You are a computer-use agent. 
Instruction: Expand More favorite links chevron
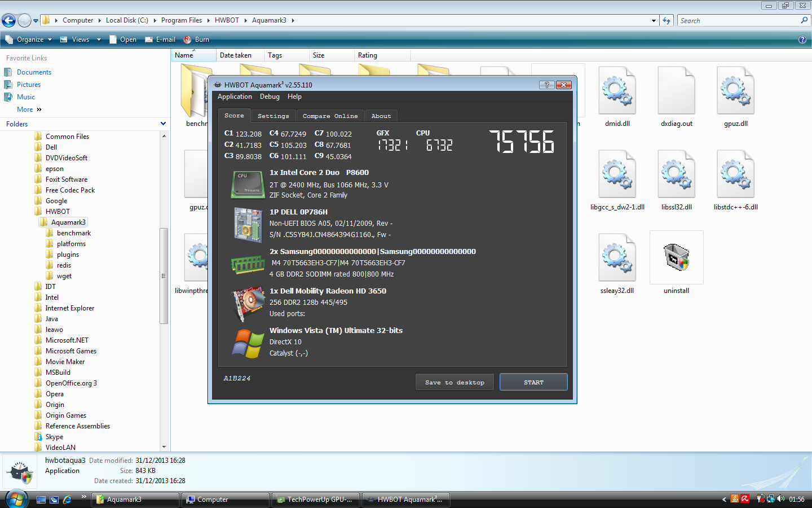click(x=39, y=110)
